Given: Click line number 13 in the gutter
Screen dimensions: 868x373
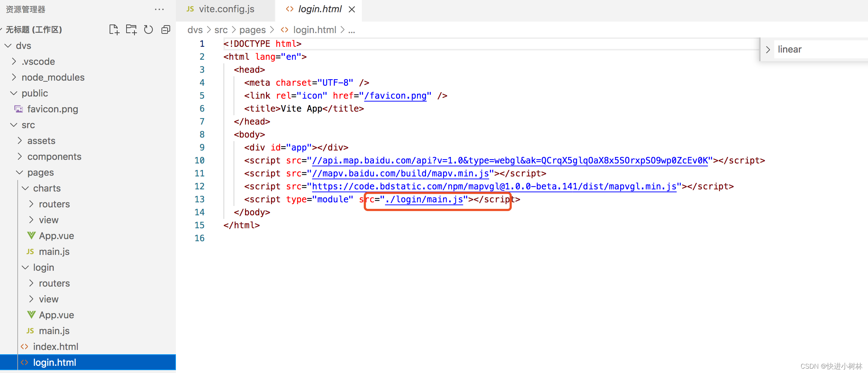Looking at the screenshot, I should [x=199, y=199].
